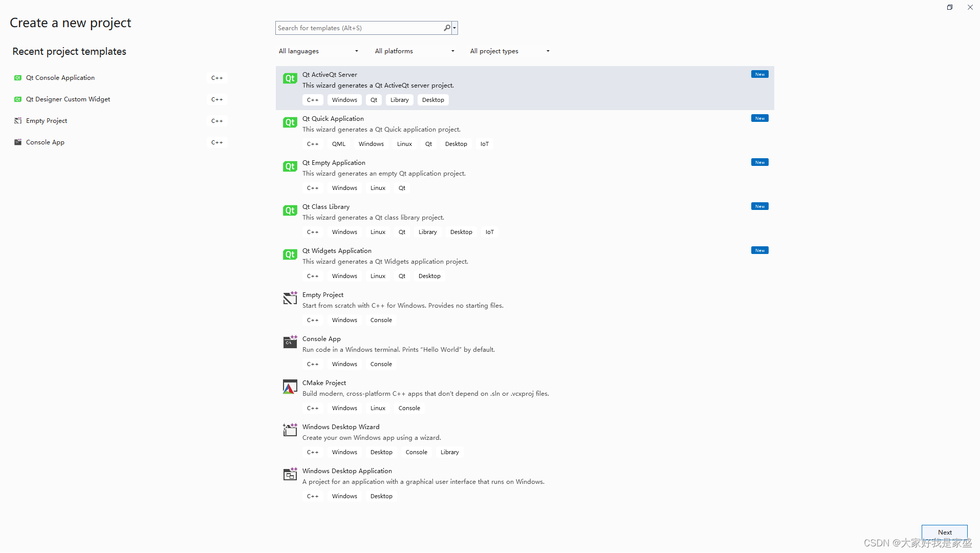The image size is (980, 553).
Task: Click IoT tag under Qt Class Library
Action: pyautogui.click(x=489, y=232)
